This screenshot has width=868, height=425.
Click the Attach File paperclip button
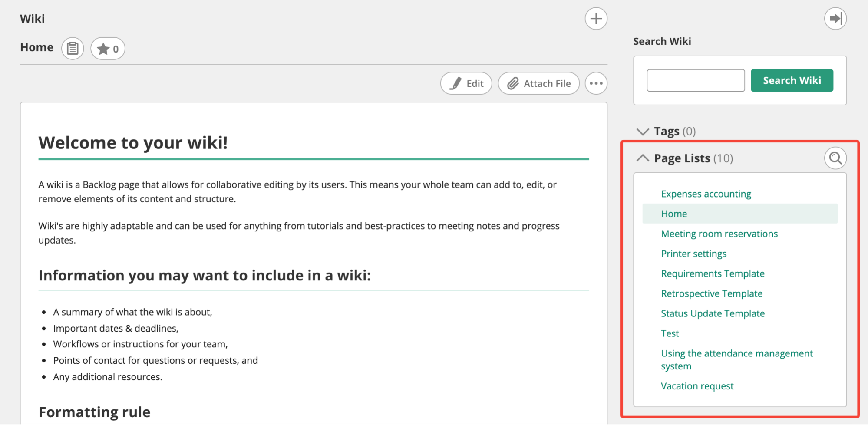click(538, 83)
